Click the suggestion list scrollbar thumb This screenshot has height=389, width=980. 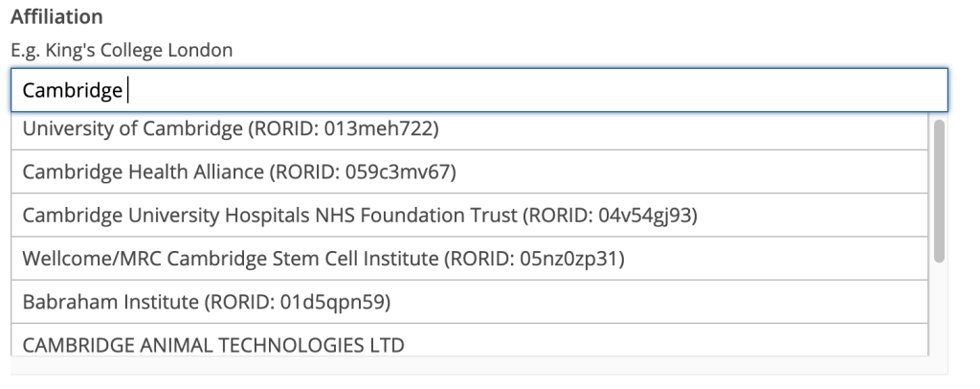(939, 192)
